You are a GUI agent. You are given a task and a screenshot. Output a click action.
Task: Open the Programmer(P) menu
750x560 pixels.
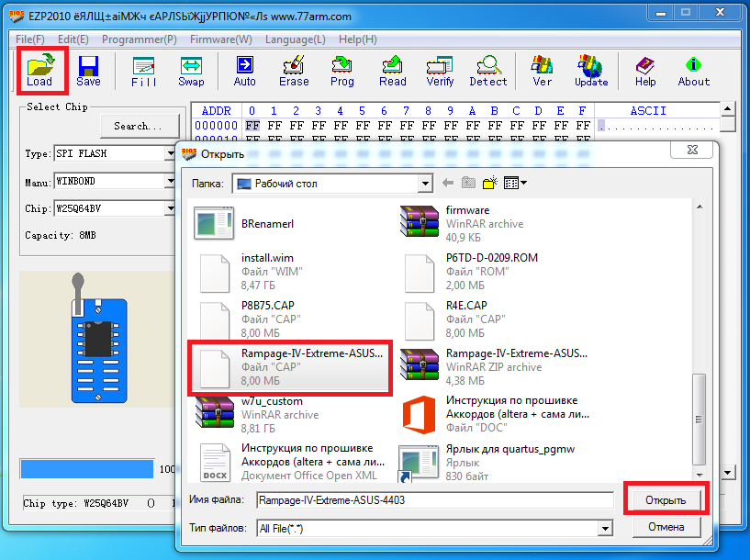click(140, 39)
